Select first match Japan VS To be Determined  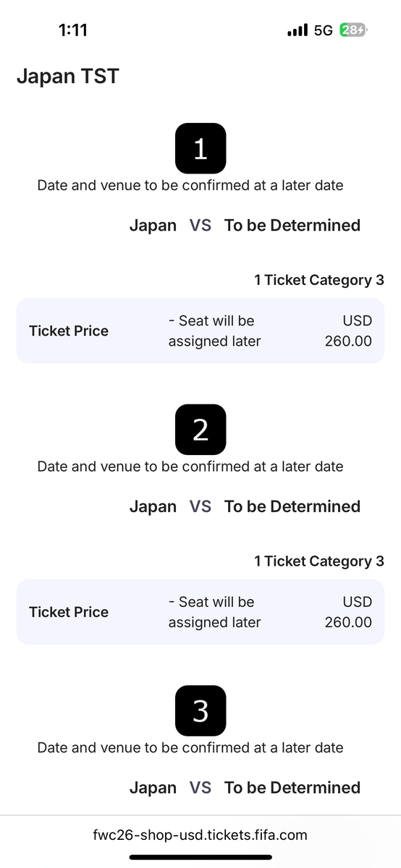pos(245,225)
